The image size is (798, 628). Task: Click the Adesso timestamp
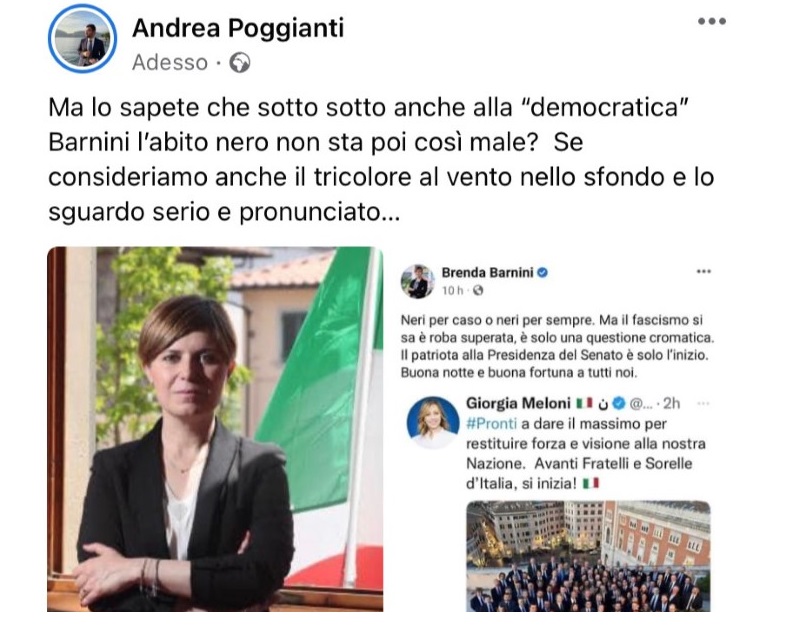point(170,63)
